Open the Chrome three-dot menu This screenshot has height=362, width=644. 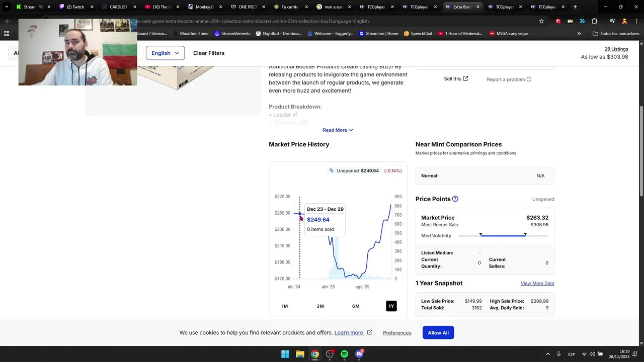[x=636, y=21]
